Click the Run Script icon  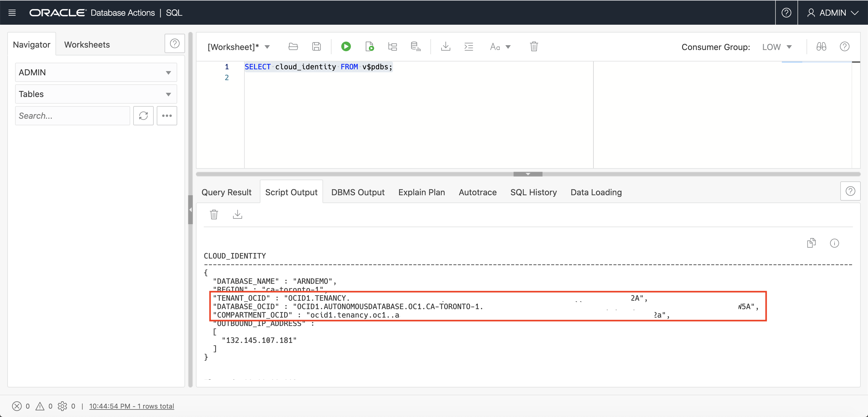(369, 46)
